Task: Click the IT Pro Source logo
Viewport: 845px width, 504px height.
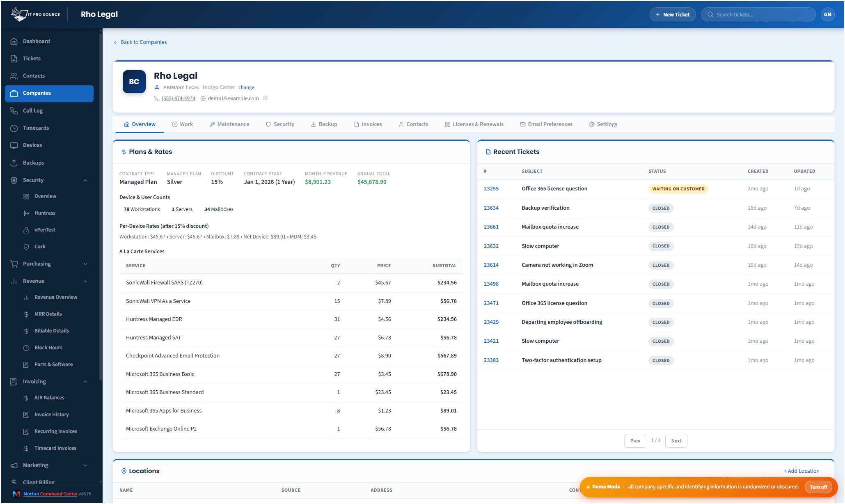Action: point(35,14)
